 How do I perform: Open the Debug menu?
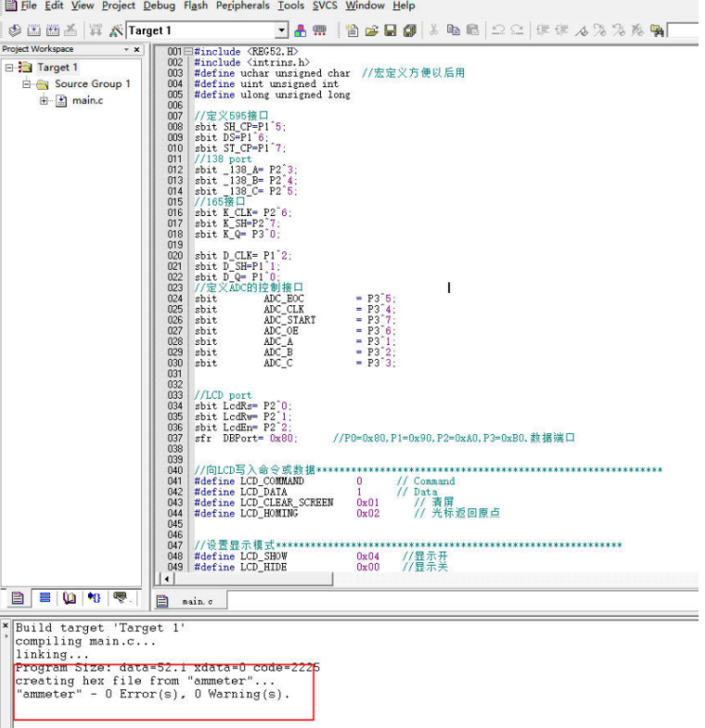tap(159, 6)
